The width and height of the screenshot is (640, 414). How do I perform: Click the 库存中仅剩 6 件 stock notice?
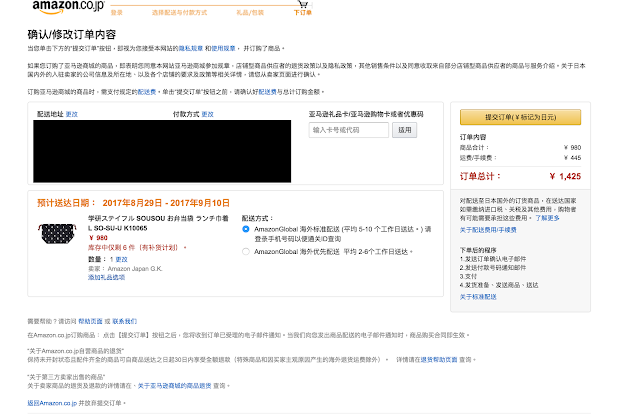[x=138, y=247]
